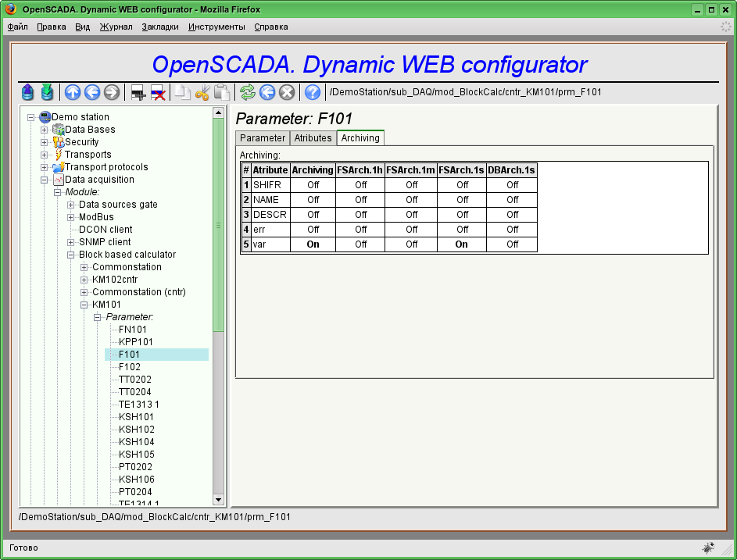Collapse the Demo station tree node
Screen dimensions: 737x560
[31, 117]
